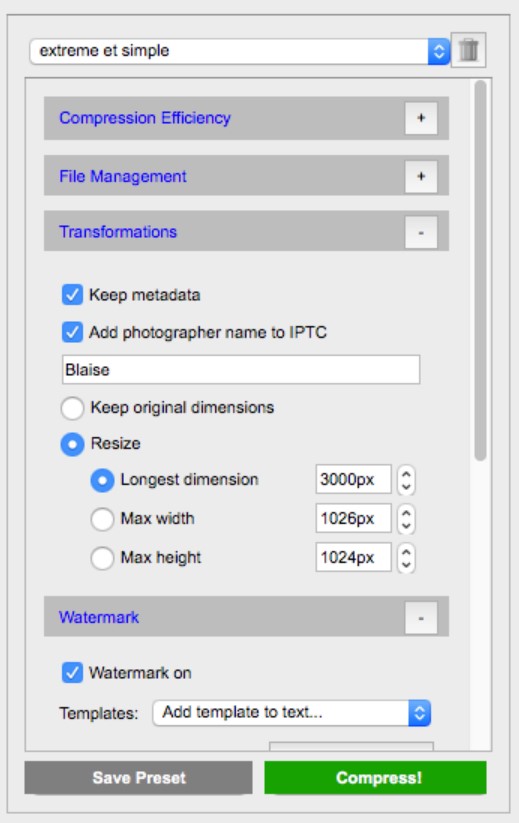Viewport: 519px width, 823px height.
Task: Click the vertical scrollbar of settings panel
Action: click(480, 270)
